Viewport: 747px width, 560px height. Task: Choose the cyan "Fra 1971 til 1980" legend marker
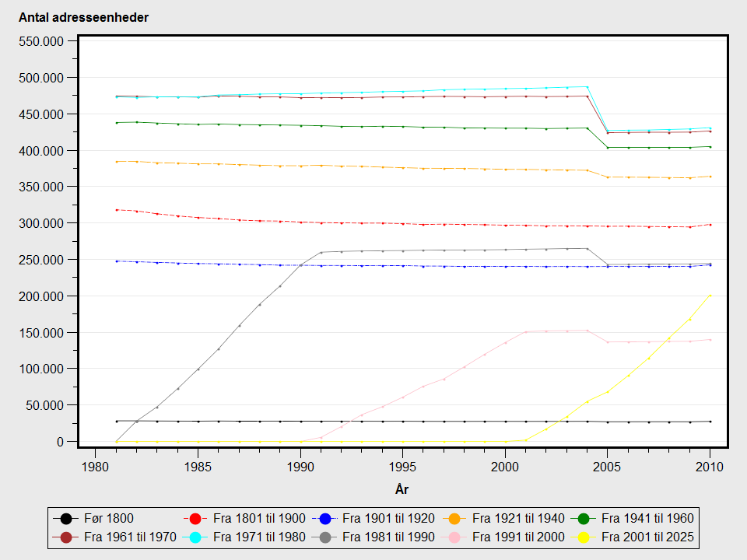(195, 537)
